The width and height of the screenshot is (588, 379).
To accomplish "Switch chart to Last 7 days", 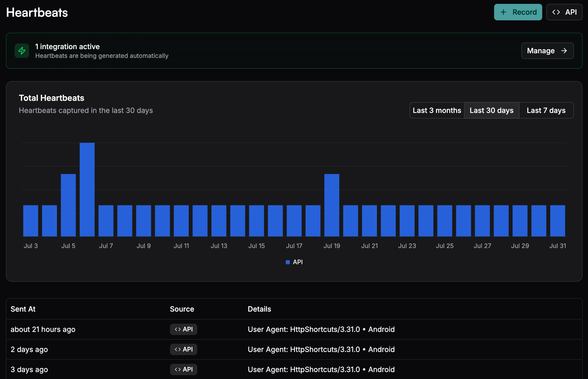I will (546, 110).
